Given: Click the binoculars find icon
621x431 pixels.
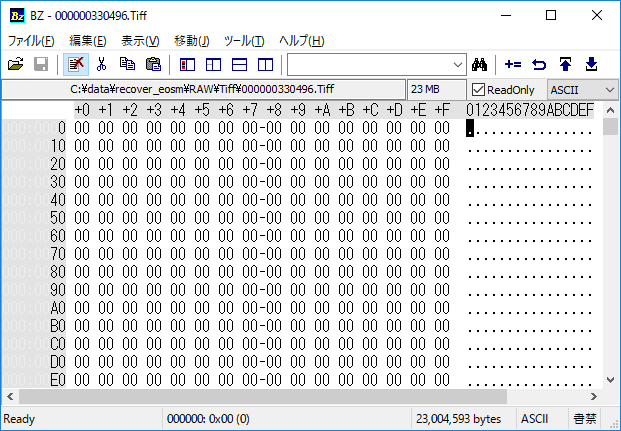Looking at the screenshot, I should tap(479, 64).
